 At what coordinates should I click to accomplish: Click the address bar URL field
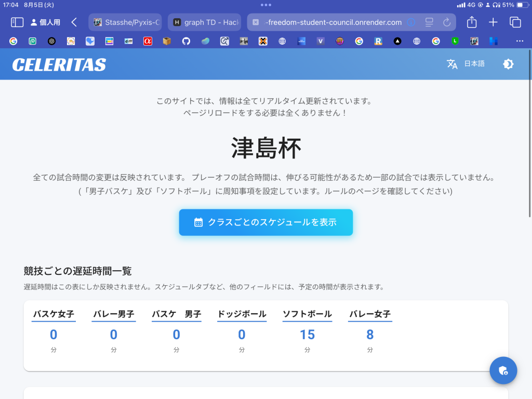click(332, 22)
